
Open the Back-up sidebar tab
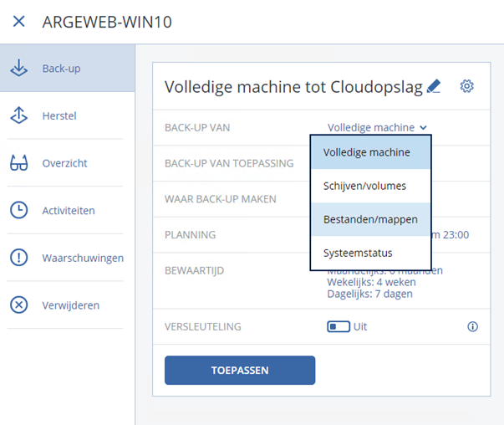coord(68,69)
